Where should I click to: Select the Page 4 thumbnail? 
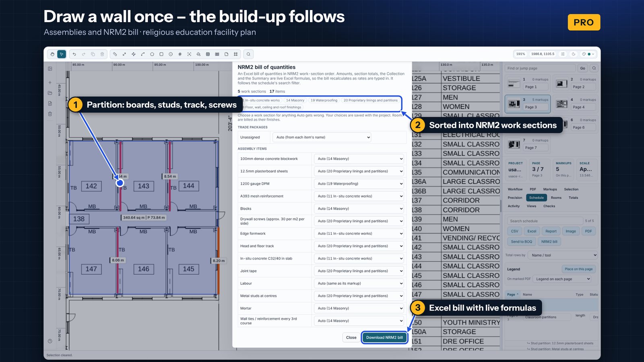tap(576, 103)
